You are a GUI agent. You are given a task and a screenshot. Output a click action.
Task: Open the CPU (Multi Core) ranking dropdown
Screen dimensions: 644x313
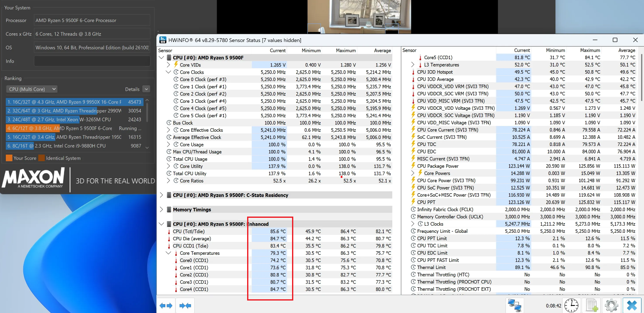[32, 89]
